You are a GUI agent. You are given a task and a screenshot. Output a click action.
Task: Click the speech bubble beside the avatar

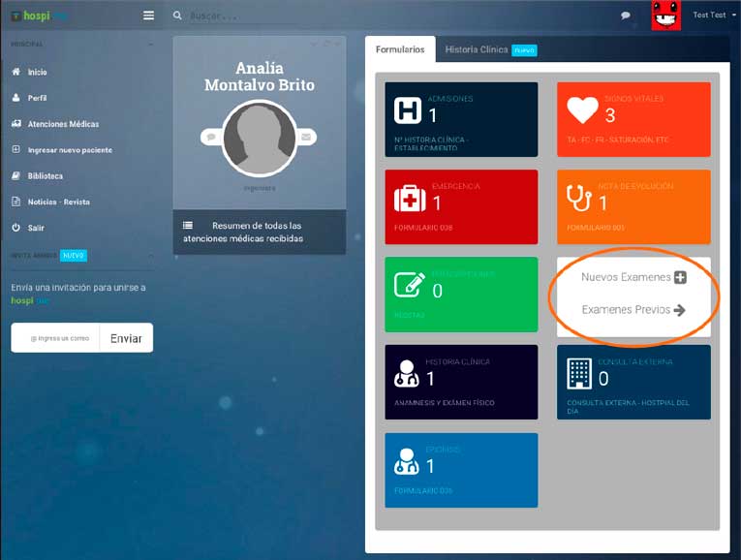pos(211,138)
